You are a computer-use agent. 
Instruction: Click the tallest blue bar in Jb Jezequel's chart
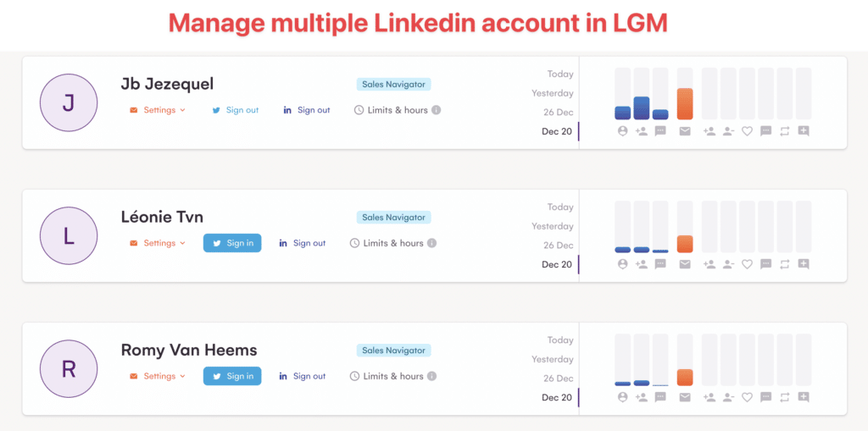point(641,108)
